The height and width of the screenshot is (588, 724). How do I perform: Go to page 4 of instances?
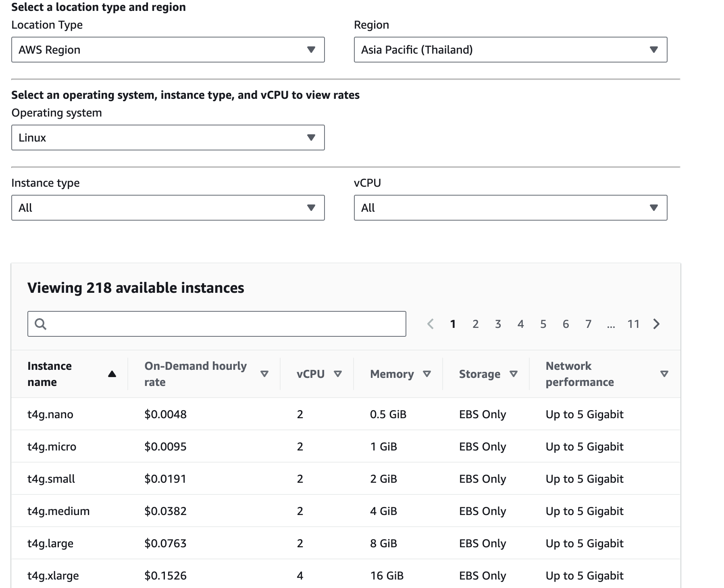point(520,324)
